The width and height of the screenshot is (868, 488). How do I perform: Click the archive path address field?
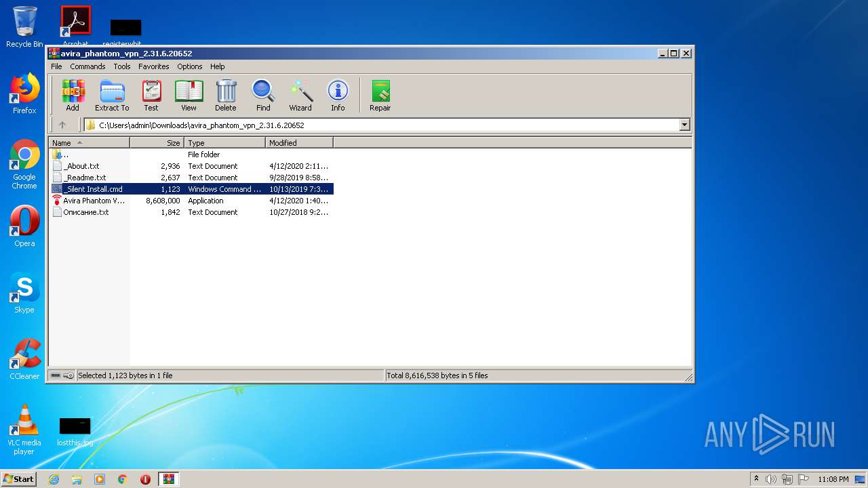coord(387,125)
